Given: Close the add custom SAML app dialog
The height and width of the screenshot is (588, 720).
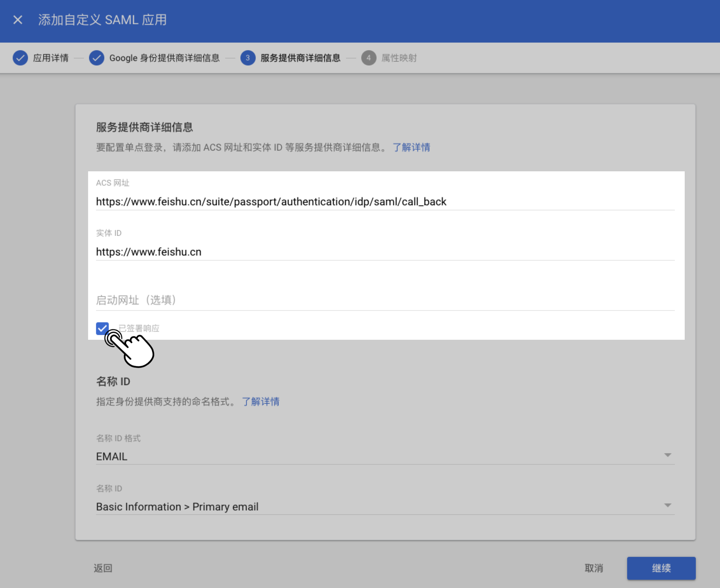Looking at the screenshot, I should point(17,20).
